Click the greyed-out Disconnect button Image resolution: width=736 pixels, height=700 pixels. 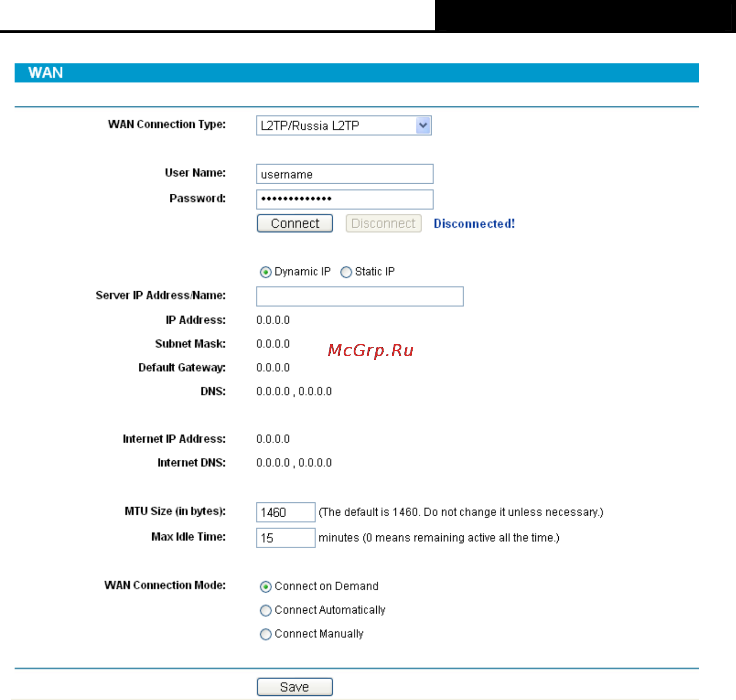[384, 223]
